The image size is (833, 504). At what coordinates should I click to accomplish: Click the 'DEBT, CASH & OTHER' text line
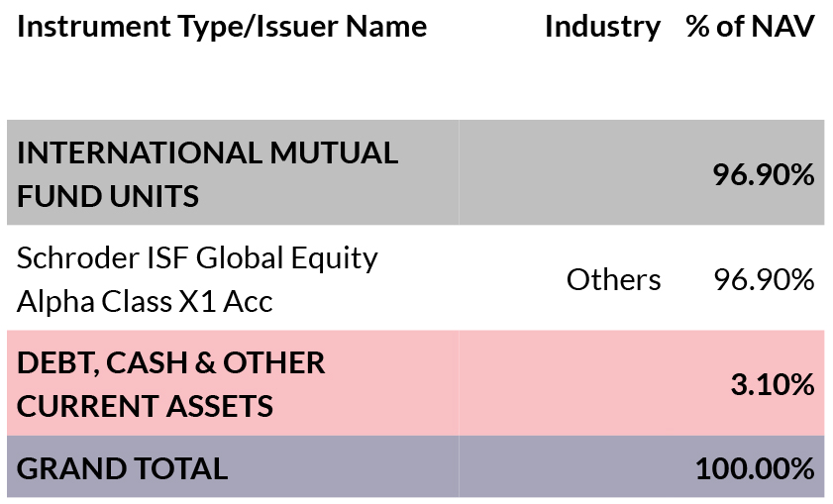click(170, 362)
